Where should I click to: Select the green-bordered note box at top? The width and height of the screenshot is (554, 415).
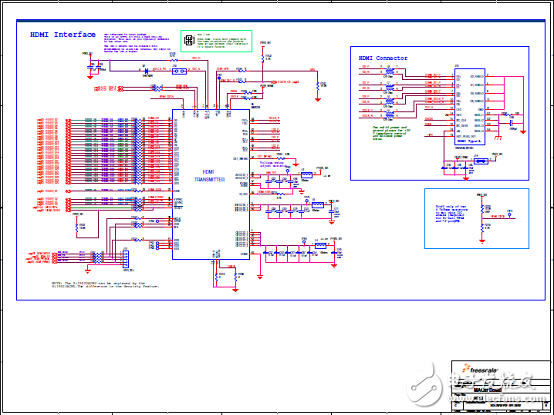(x=216, y=41)
